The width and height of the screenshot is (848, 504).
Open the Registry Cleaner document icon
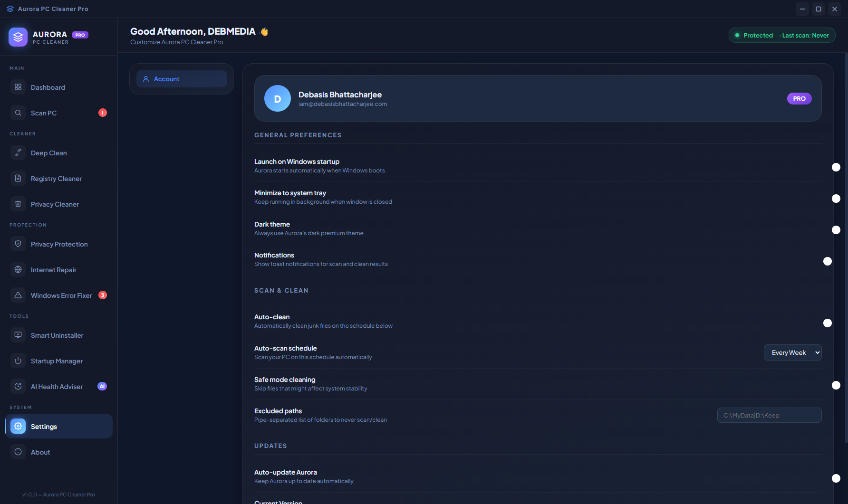pos(18,178)
